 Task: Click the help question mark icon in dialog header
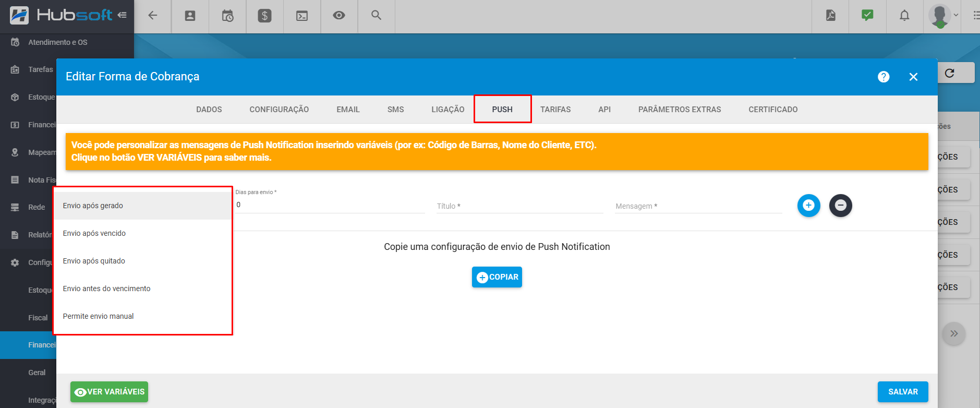(884, 77)
